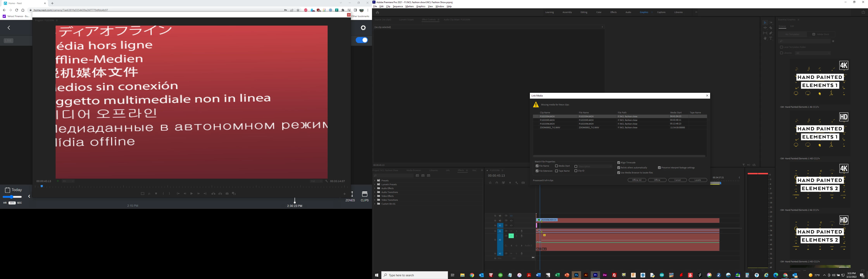Image resolution: width=868 pixels, height=279 pixels.
Task: Click the Locate button
Action: pos(697,180)
